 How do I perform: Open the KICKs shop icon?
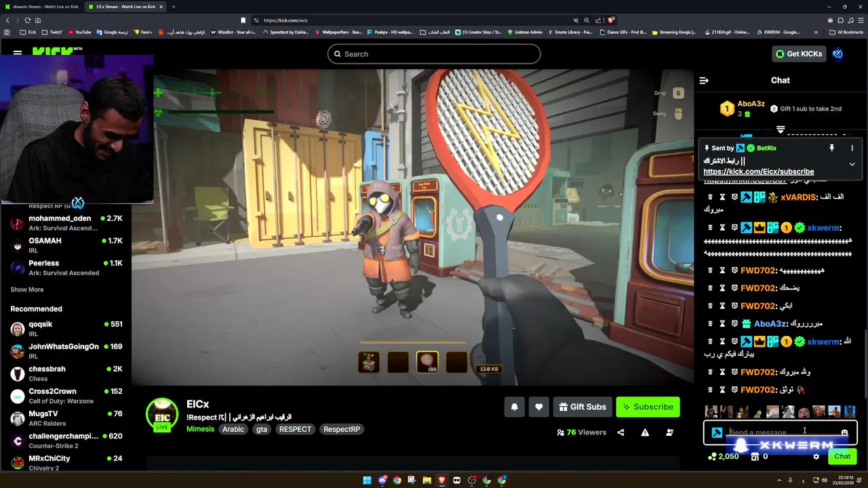coord(754,456)
